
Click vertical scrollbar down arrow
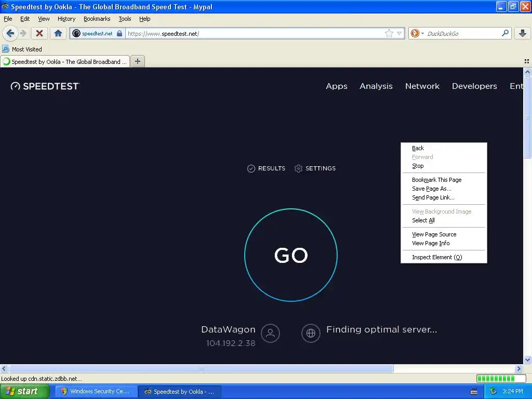[527, 360]
